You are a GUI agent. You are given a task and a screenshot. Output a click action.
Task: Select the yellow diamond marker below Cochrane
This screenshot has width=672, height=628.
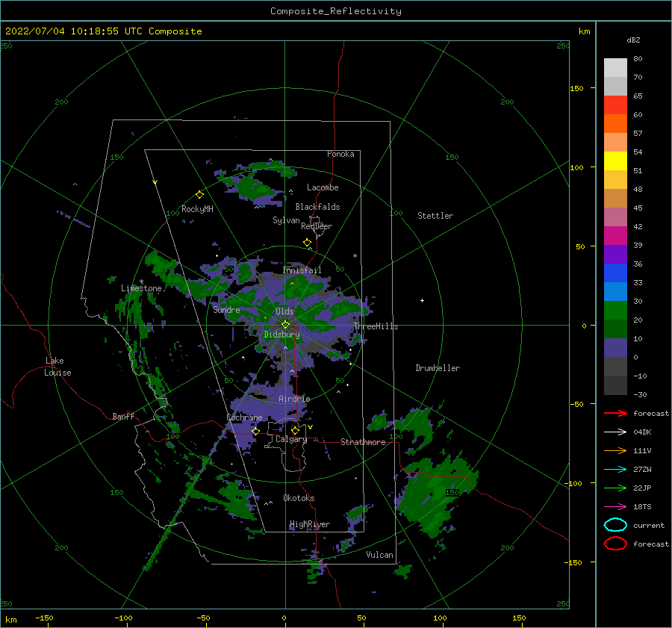[x=255, y=432]
